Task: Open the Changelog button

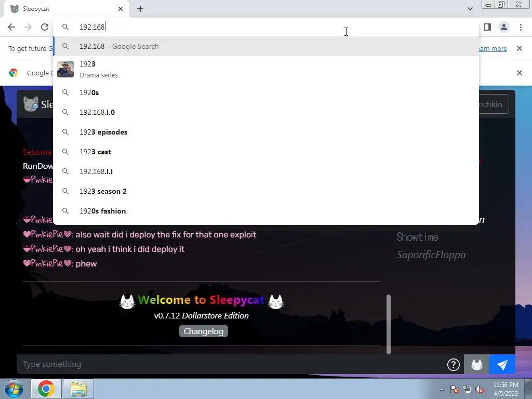Action: tap(204, 331)
